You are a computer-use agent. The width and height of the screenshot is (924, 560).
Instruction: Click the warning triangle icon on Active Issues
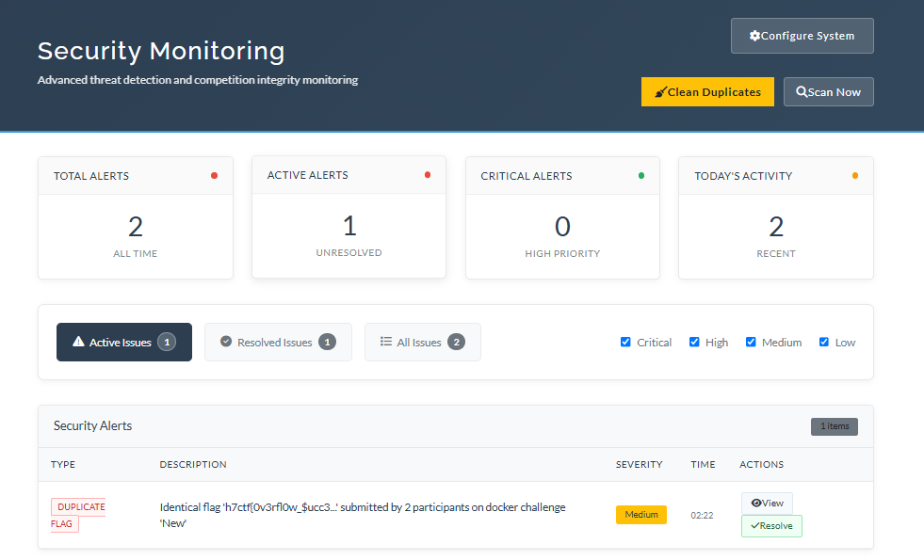coord(79,343)
